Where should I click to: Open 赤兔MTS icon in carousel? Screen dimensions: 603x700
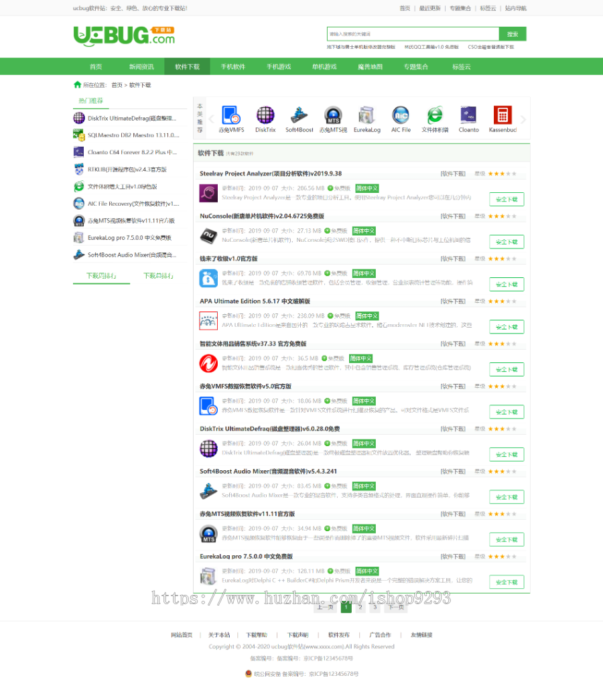coord(333,115)
